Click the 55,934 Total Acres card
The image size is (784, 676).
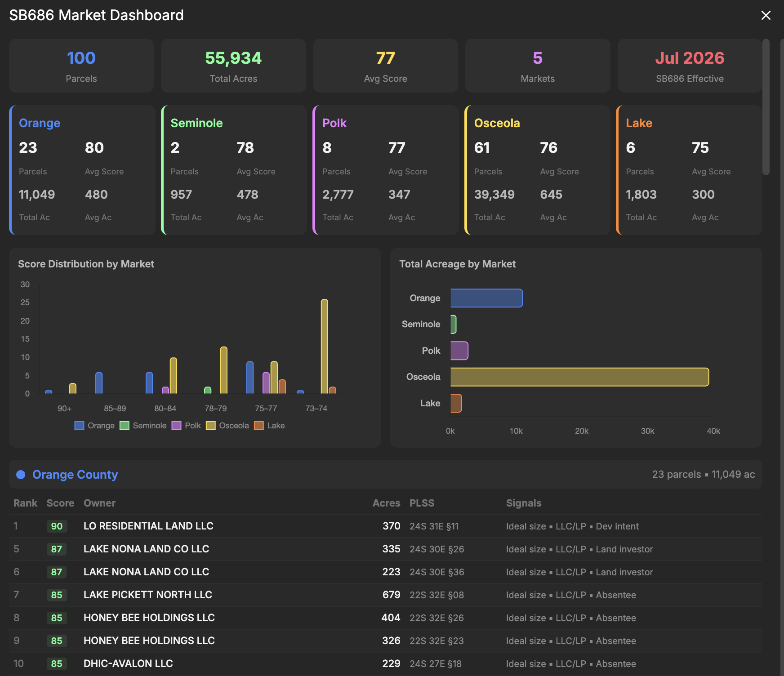[x=233, y=66]
